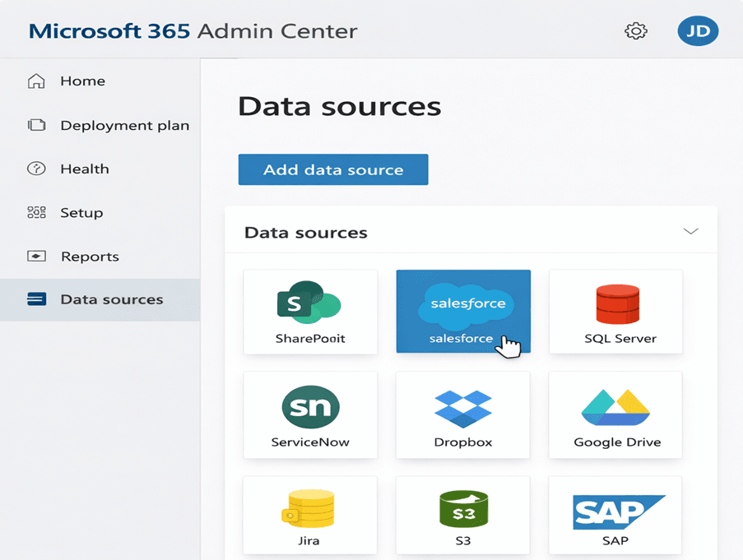Choose the Salesforce data source tile
Viewport: 743px width, 560px height.
(x=462, y=311)
